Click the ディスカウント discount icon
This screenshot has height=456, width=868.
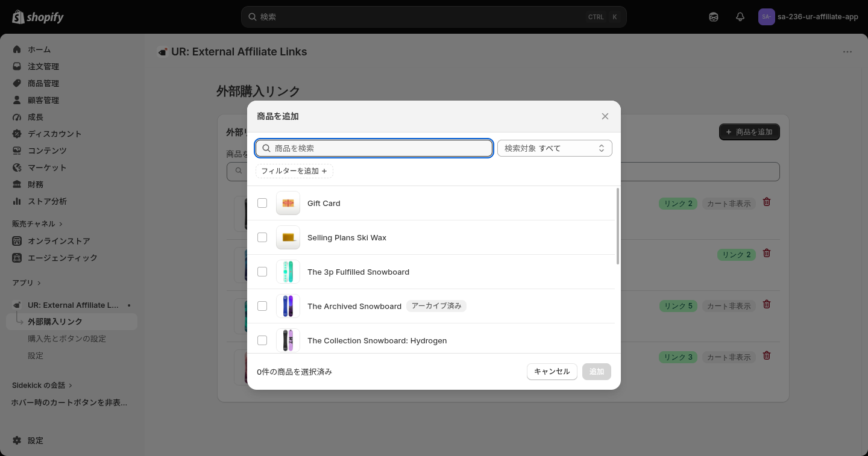tap(17, 134)
